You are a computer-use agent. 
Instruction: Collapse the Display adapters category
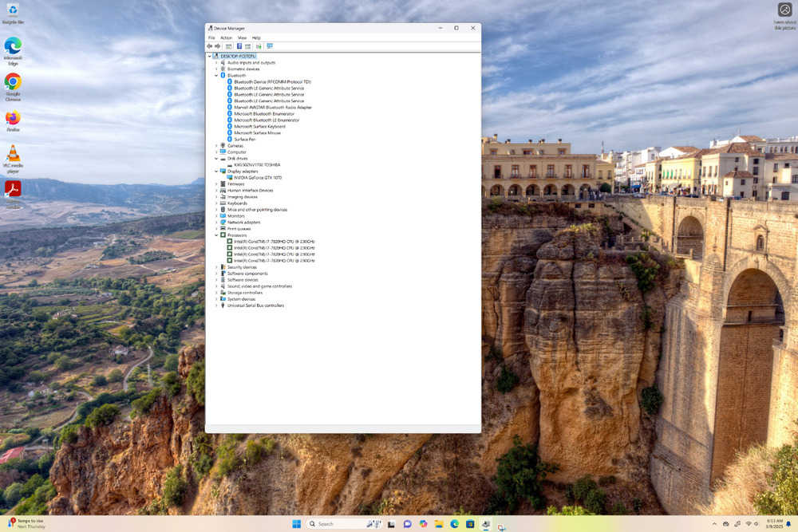click(x=216, y=171)
